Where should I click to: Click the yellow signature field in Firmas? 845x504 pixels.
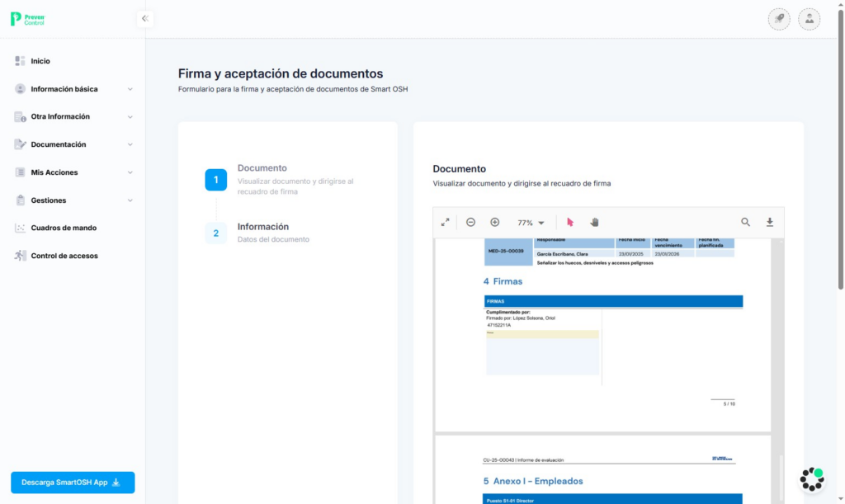pos(542,334)
